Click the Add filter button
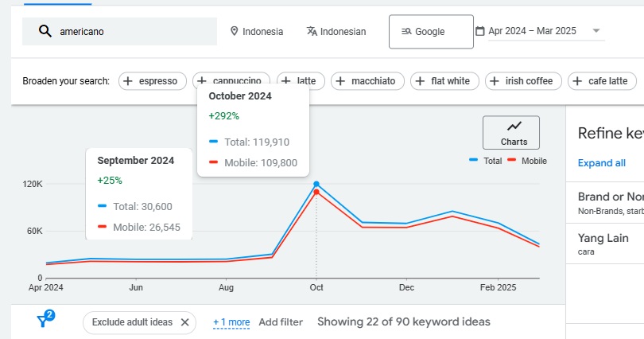 click(281, 322)
